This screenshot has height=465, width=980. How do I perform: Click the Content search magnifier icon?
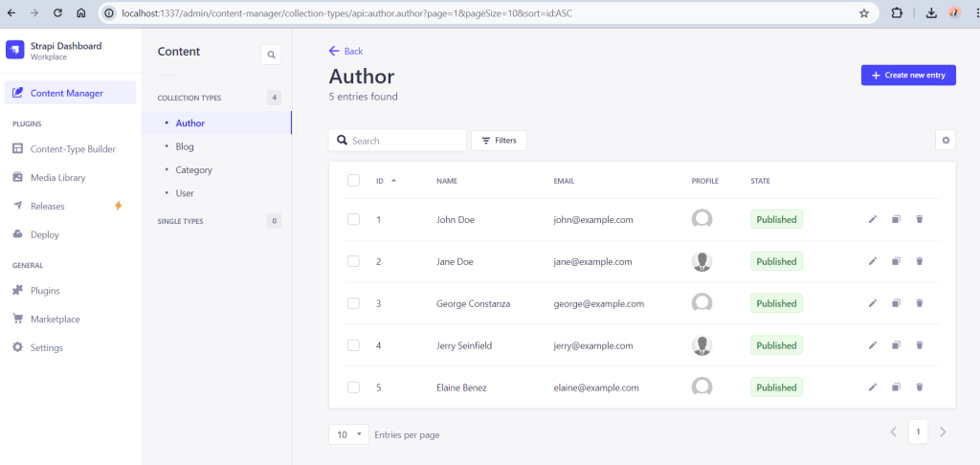(271, 55)
